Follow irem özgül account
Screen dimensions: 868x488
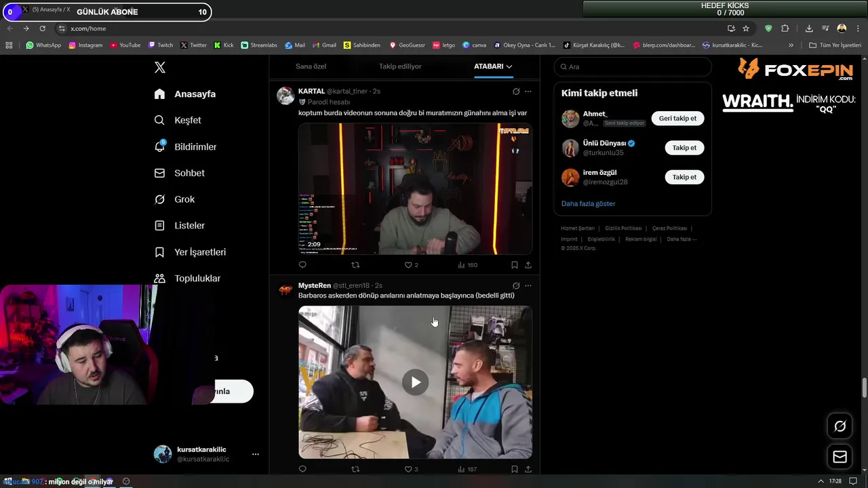point(684,177)
